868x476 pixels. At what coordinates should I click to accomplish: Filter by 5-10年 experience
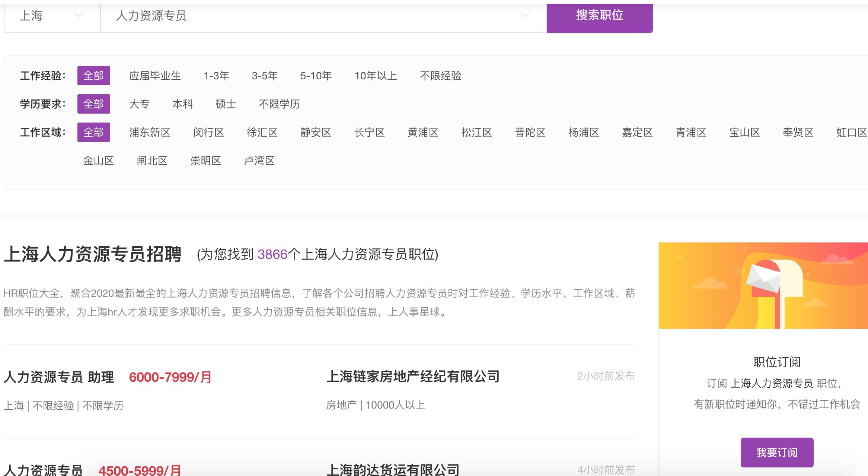[316, 76]
